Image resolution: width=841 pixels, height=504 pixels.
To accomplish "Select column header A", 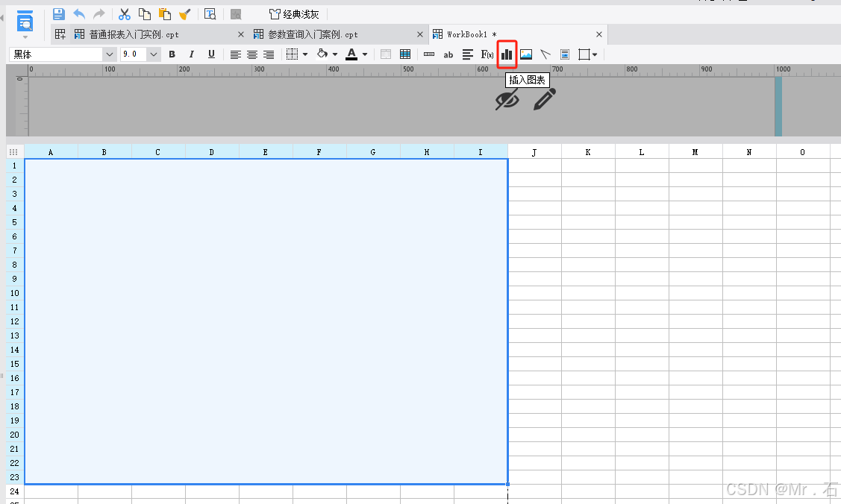I will (x=51, y=152).
